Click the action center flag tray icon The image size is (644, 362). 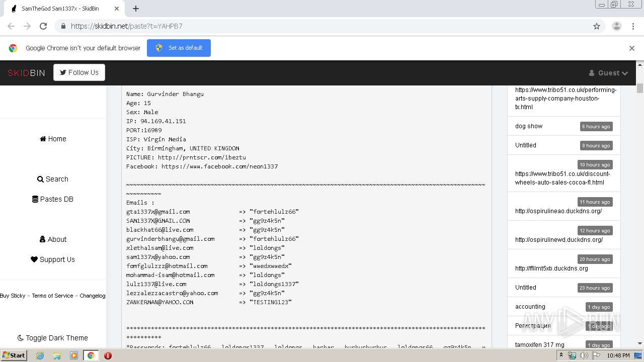[x=596, y=355]
